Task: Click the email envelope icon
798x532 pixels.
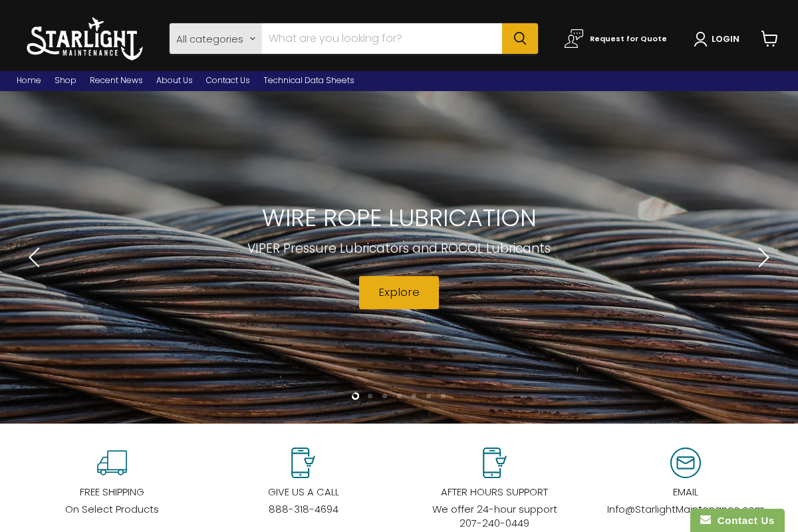Action: pyautogui.click(x=685, y=462)
